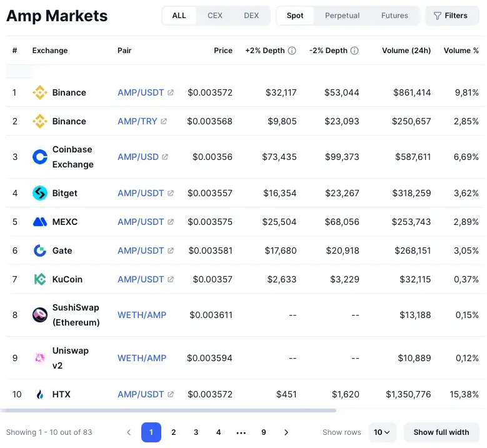Switch to the DEX tab

pos(251,16)
